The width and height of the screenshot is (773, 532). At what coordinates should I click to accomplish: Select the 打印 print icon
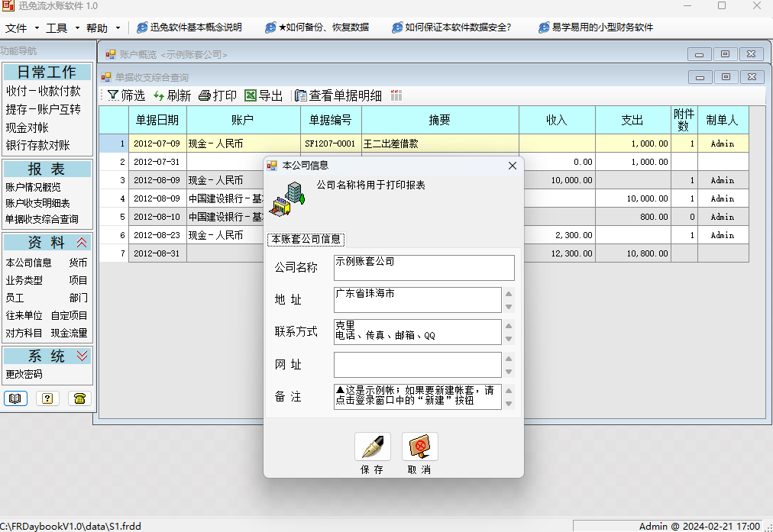click(x=204, y=95)
